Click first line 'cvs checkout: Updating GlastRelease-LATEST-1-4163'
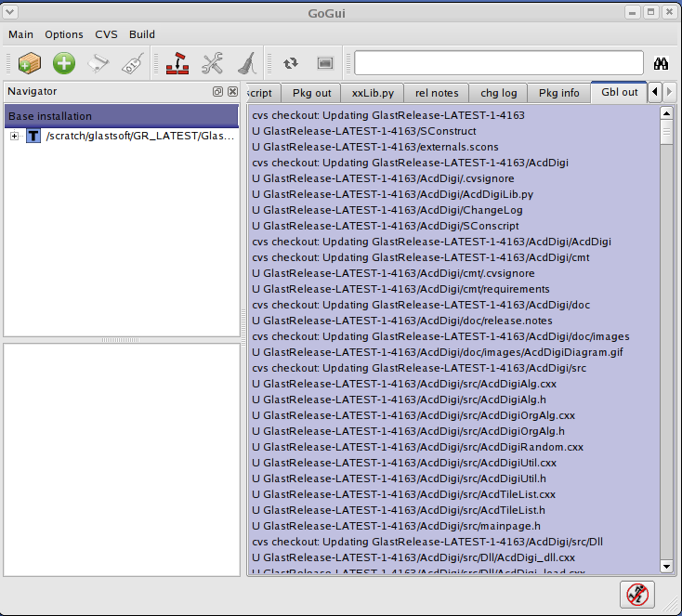 (x=388, y=115)
